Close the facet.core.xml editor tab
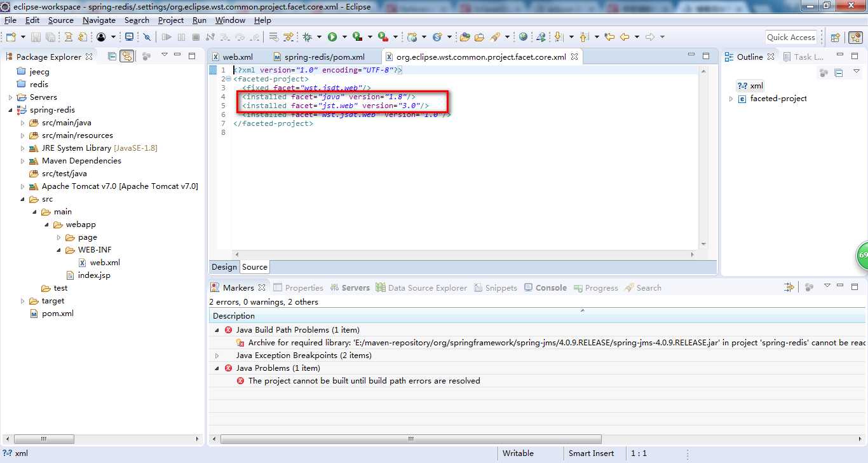 573,57
